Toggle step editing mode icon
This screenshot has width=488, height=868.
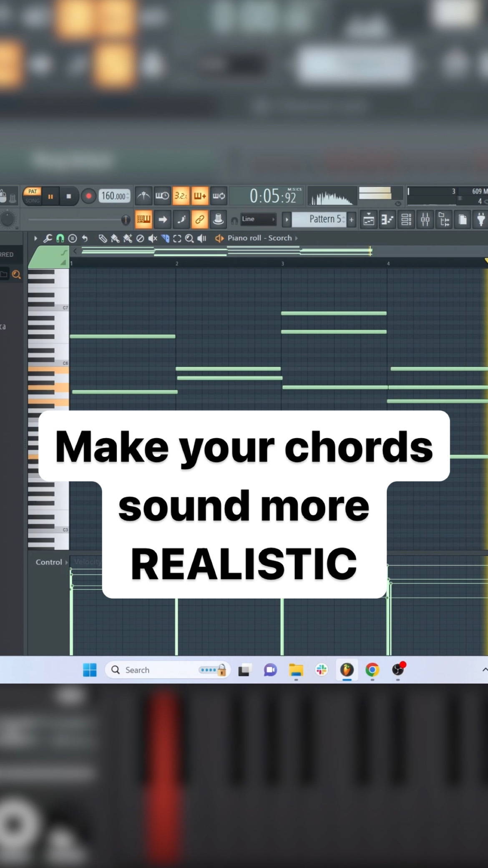tap(181, 219)
